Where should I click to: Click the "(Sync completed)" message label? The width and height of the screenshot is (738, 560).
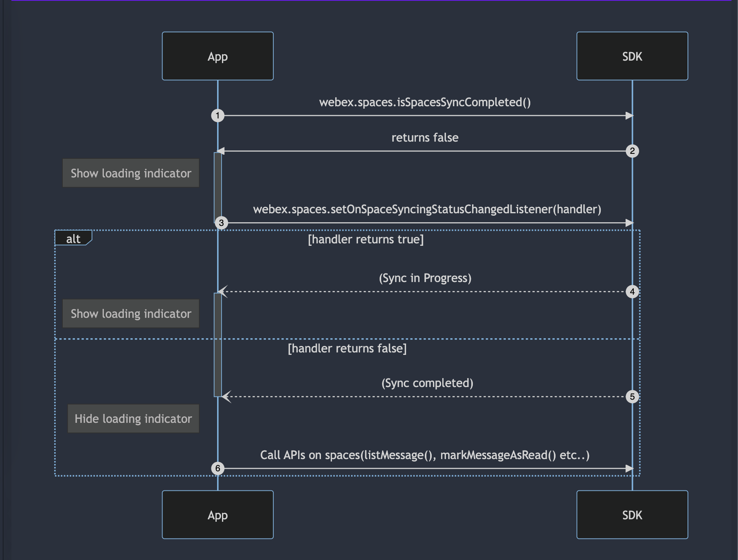[x=427, y=383]
